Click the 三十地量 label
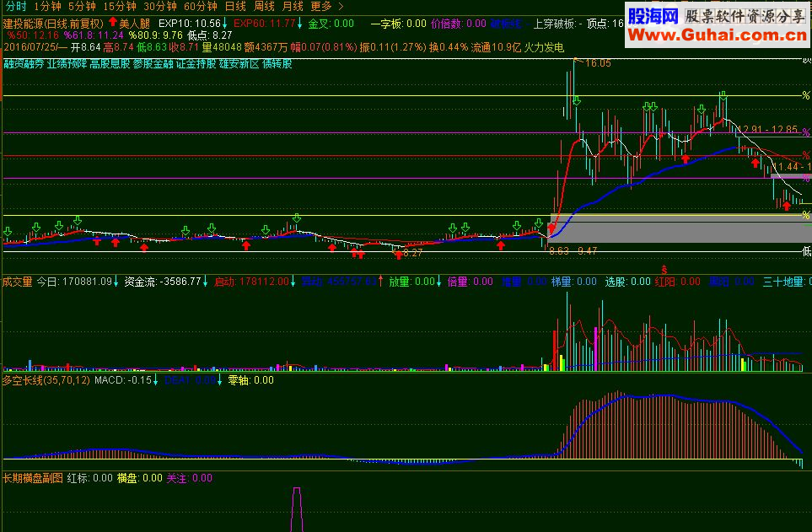This screenshot has width=812, height=532. [786, 282]
